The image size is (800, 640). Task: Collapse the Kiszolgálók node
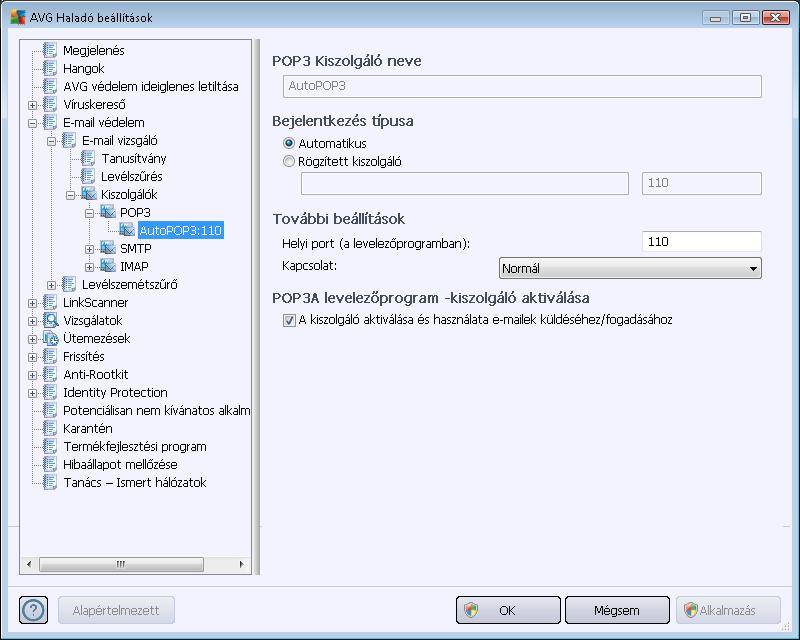click(70, 195)
